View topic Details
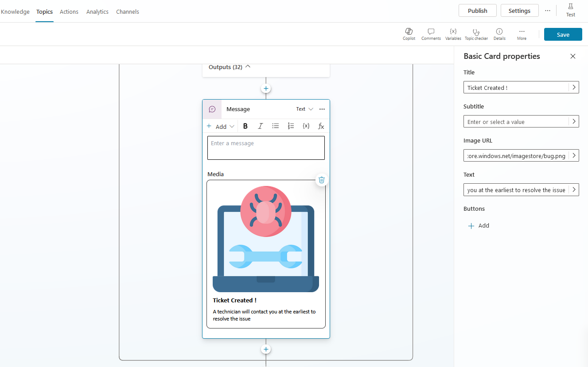 tap(499, 34)
